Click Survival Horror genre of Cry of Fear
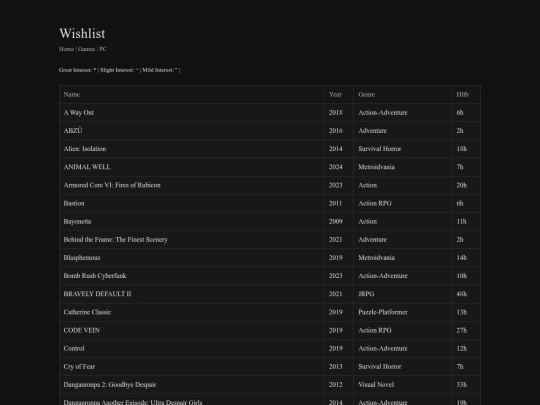540x405 pixels. point(380,366)
